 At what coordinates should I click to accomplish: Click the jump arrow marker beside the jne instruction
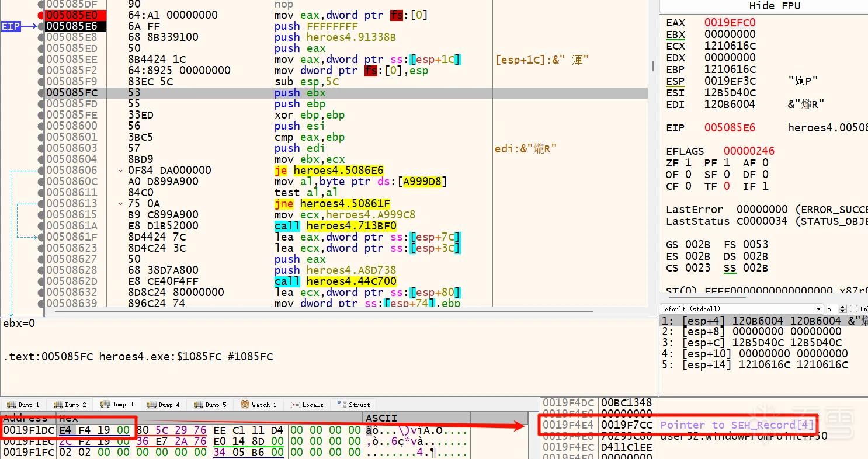pos(121,204)
